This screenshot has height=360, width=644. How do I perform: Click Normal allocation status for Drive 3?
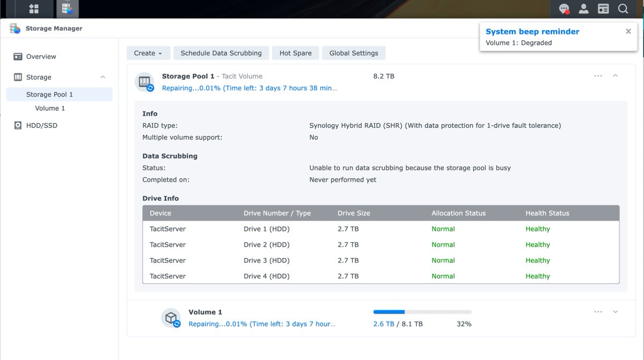(x=443, y=261)
